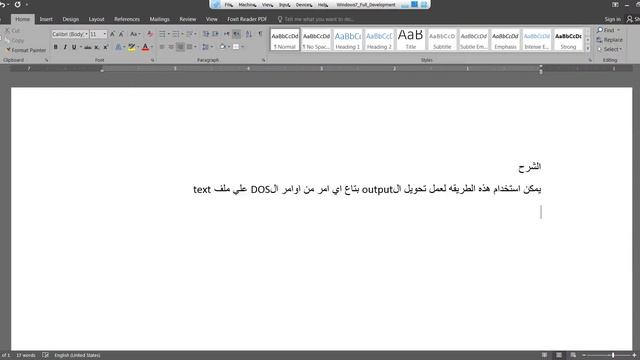This screenshot has height=360, width=640.
Task: Click the Find button
Action: click(x=608, y=30)
